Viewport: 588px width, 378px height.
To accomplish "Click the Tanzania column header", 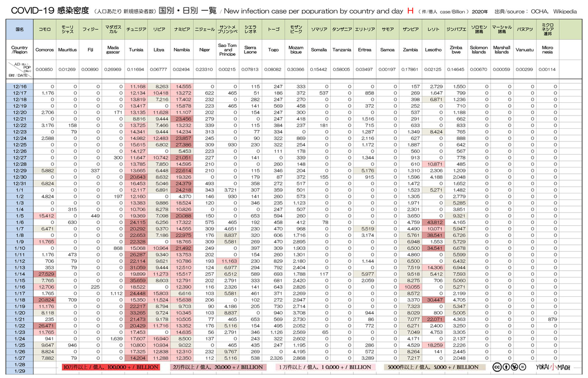I will click(342, 50).
